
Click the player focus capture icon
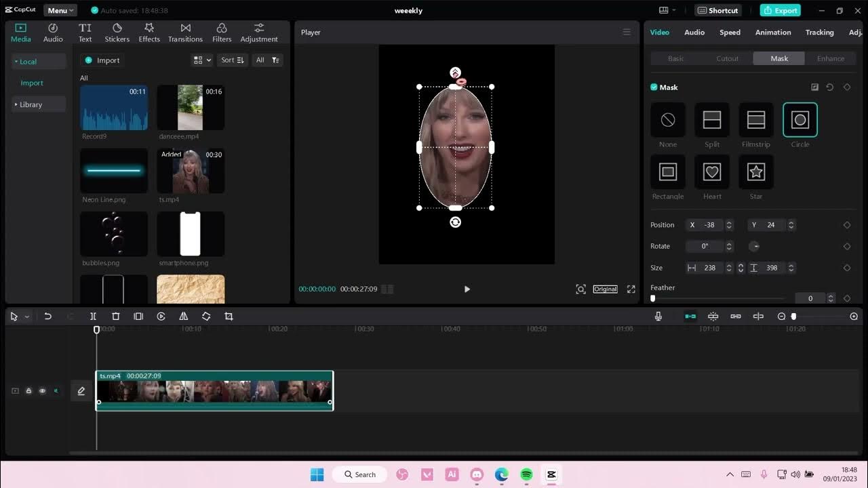pyautogui.click(x=580, y=289)
